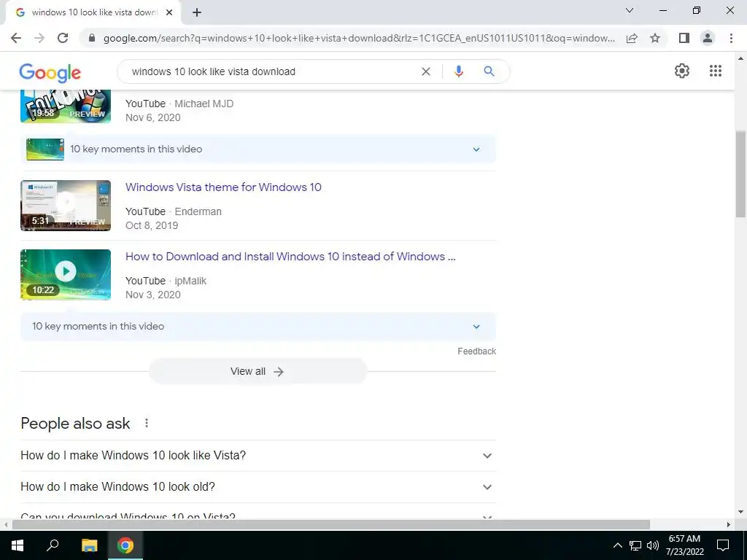Click Chrome icon in taskbar
This screenshot has width=747, height=560.
(x=125, y=545)
